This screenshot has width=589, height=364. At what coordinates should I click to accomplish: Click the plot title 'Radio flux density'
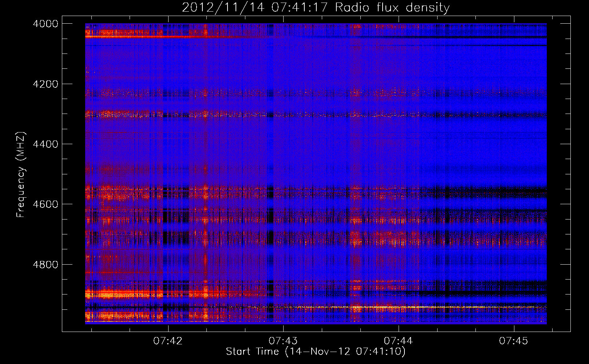[392, 8]
